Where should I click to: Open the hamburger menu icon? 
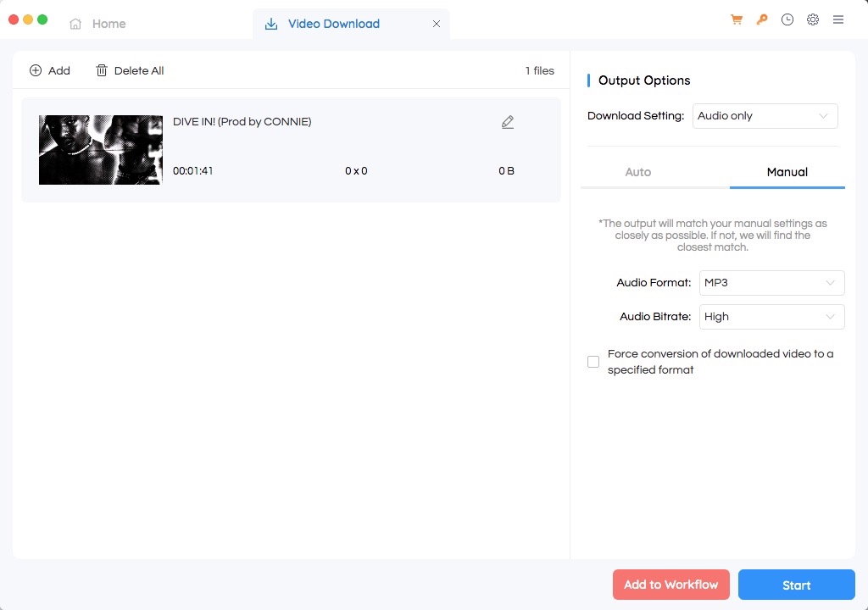(838, 19)
